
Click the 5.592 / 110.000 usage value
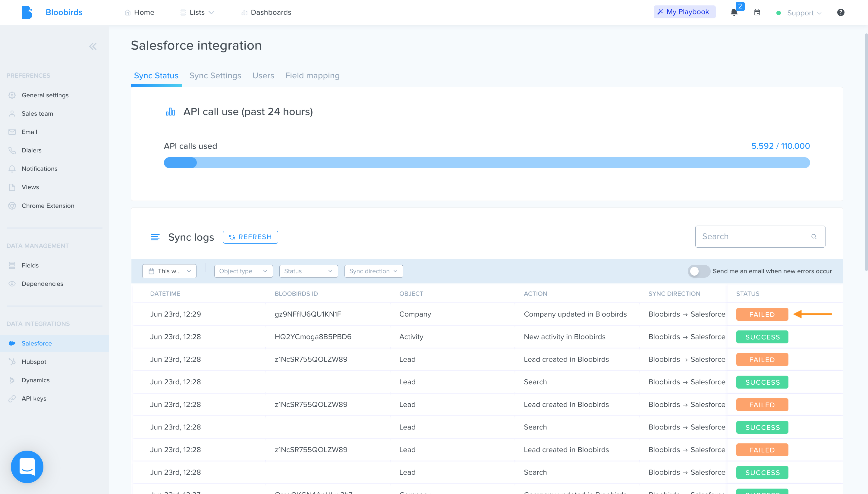coord(780,146)
